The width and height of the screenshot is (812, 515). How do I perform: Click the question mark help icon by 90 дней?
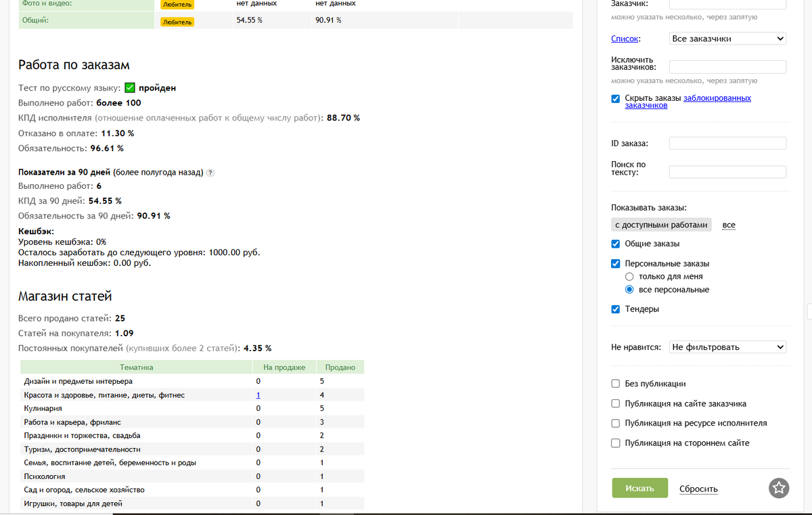point(210,173)
